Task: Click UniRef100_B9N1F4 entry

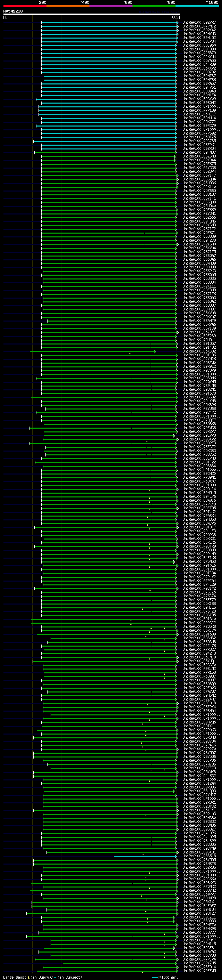Action: click(199, 95)
